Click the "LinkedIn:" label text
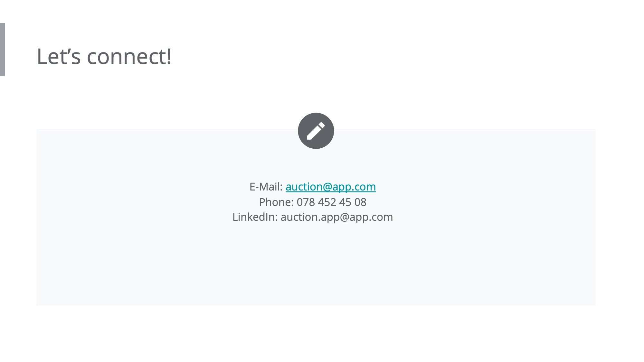The width and height of the screenshot is (644, 362). pos(255,217)
